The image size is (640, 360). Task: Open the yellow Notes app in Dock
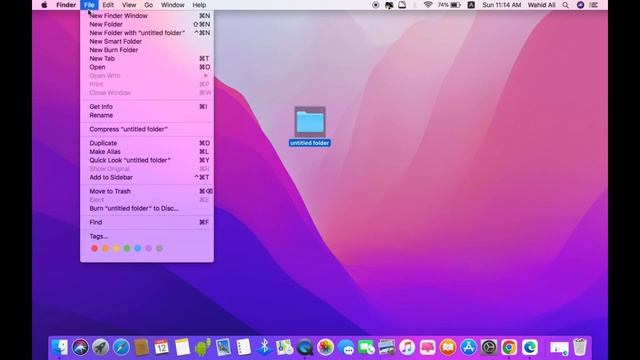(182, 347)
